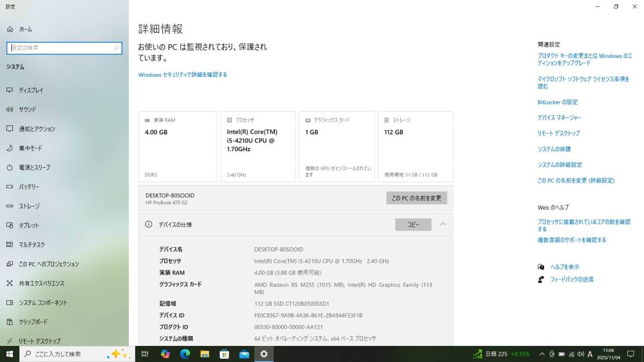Screen dimensions: 644x362
Task: Click 記憶域 value 112 GB SSD
Action: coord(292,304)
